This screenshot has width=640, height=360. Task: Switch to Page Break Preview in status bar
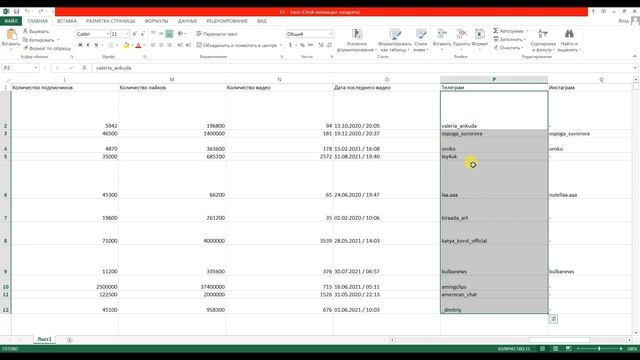[x=568, y=349]
